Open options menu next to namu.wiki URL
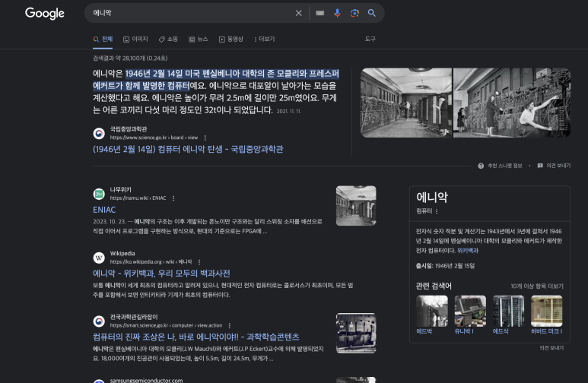 pyautogui.click(x=173, y=198)
